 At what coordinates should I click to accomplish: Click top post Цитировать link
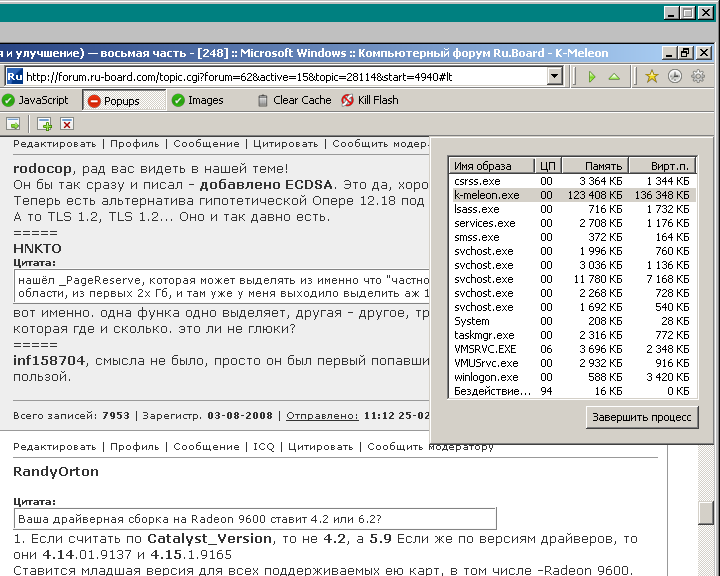286,144
